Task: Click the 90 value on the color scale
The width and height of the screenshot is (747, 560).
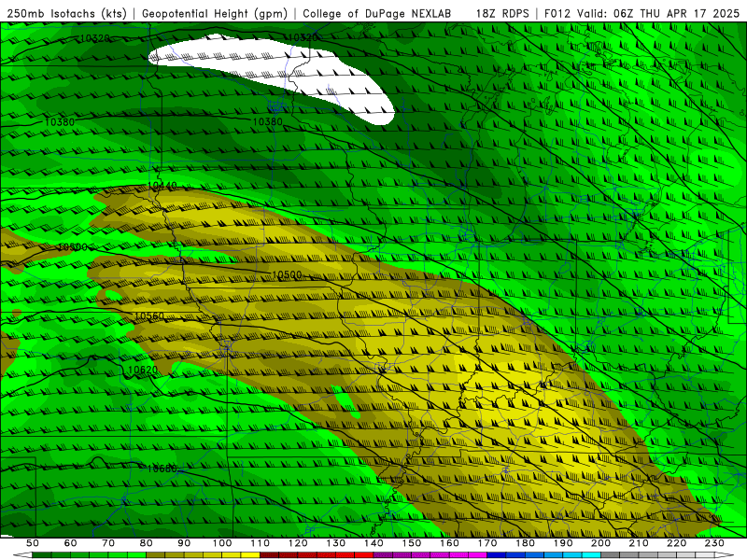Action: click(184, 543)
